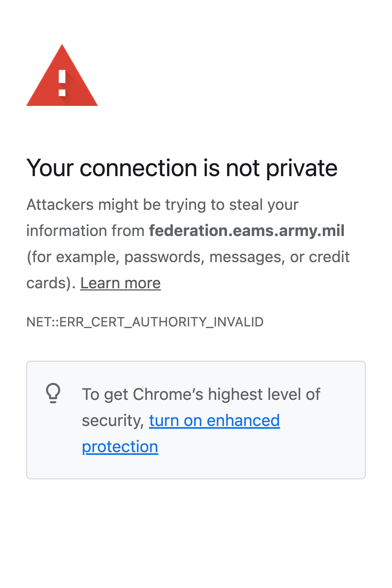The height and width of the screenshot is (588, 392).
Task: Select the lightbulb icon in the info box
Action: [x=53, y=393]
